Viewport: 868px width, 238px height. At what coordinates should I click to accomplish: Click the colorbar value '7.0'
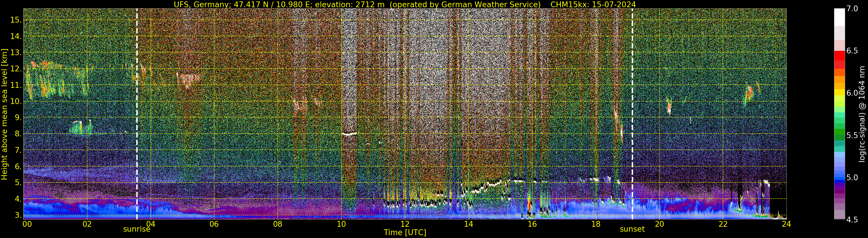pos(852,9)
